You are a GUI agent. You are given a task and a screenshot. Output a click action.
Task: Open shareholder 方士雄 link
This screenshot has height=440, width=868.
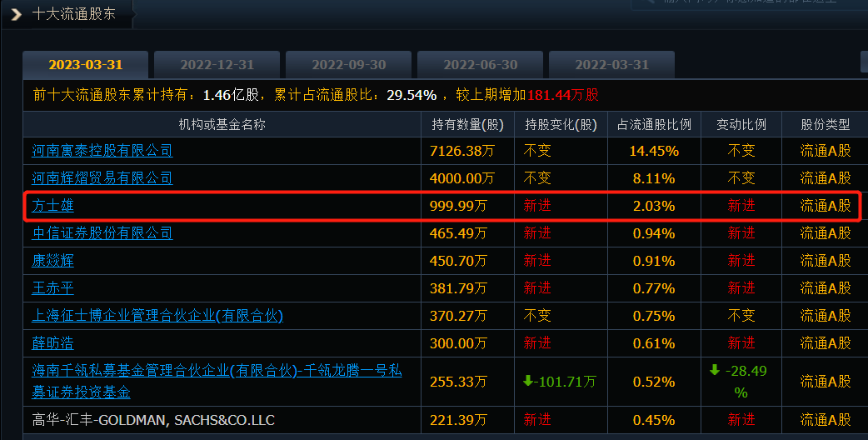coord(52,206)
